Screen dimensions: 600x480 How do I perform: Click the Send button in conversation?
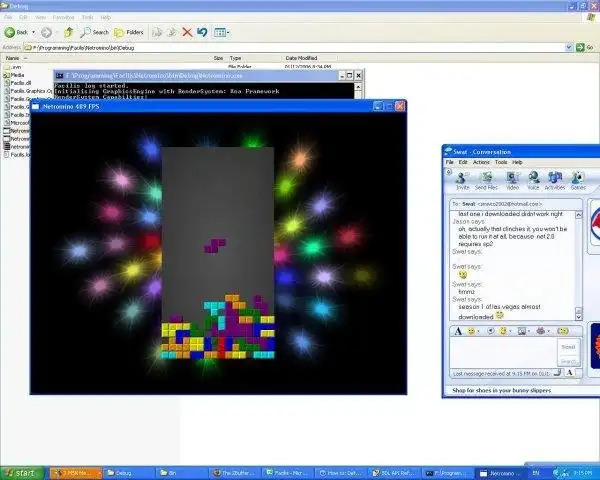pos(568,347)
